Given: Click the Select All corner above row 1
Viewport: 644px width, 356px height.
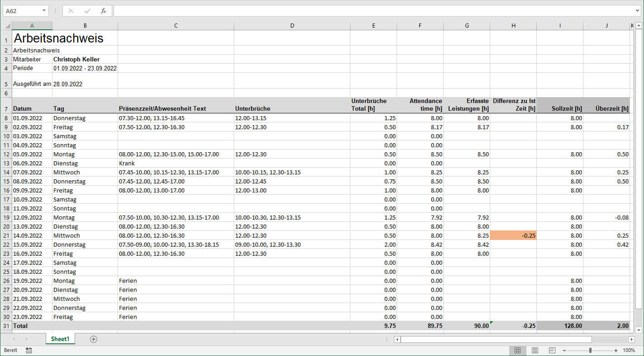Looking at the screenshot, I should (x=6, y=25).
